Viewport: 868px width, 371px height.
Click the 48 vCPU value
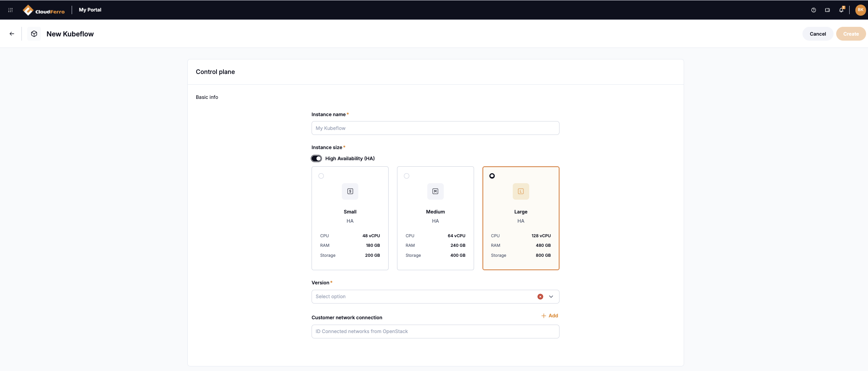371,236
